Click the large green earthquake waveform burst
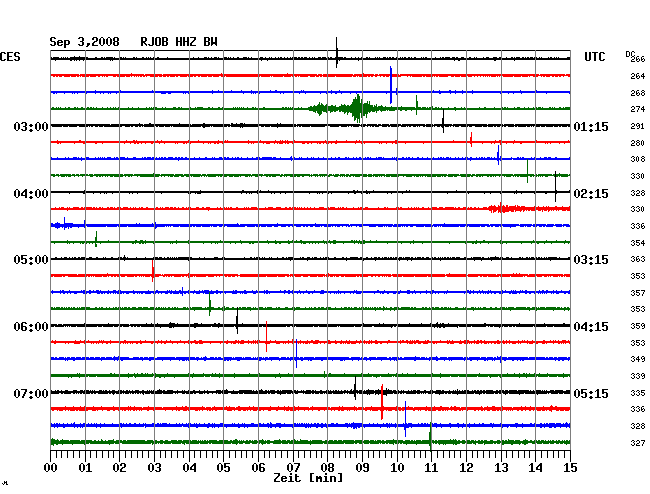Screen dimensions: 650x494 tap(357, 109)
